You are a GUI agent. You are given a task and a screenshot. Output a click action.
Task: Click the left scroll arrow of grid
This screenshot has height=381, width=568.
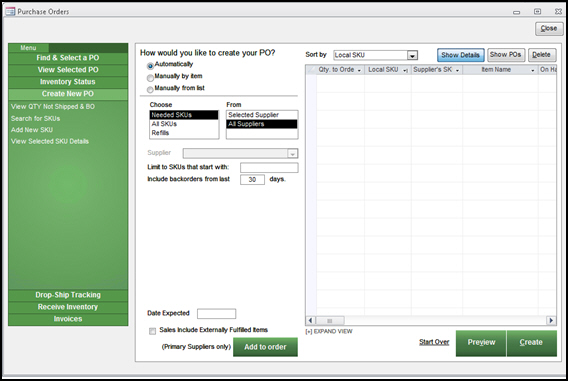(x=310, y=321)
